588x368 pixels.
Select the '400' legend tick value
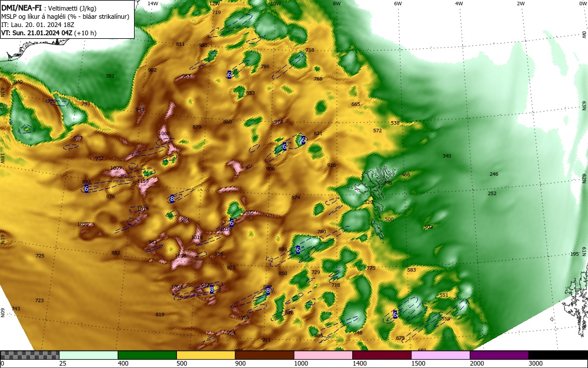[x=123, y=363]
